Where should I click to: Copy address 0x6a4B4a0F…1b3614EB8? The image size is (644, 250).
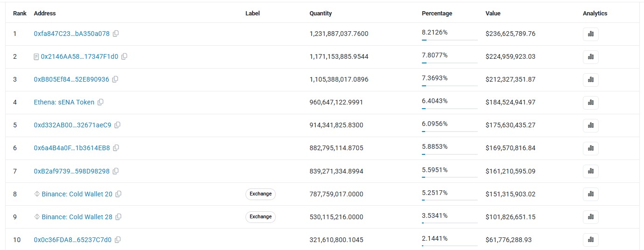(116, 148)
